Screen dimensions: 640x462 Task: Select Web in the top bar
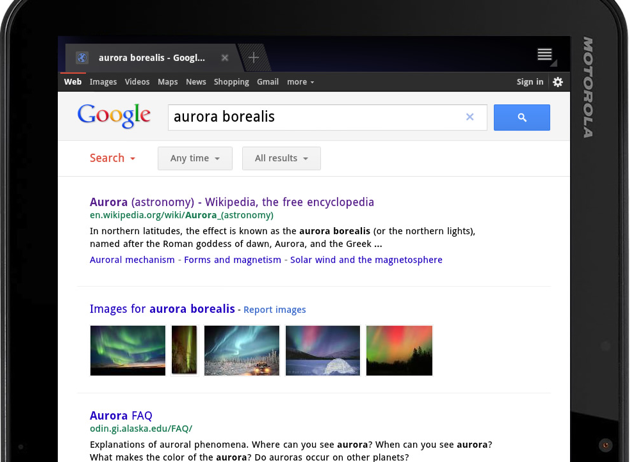73,82
